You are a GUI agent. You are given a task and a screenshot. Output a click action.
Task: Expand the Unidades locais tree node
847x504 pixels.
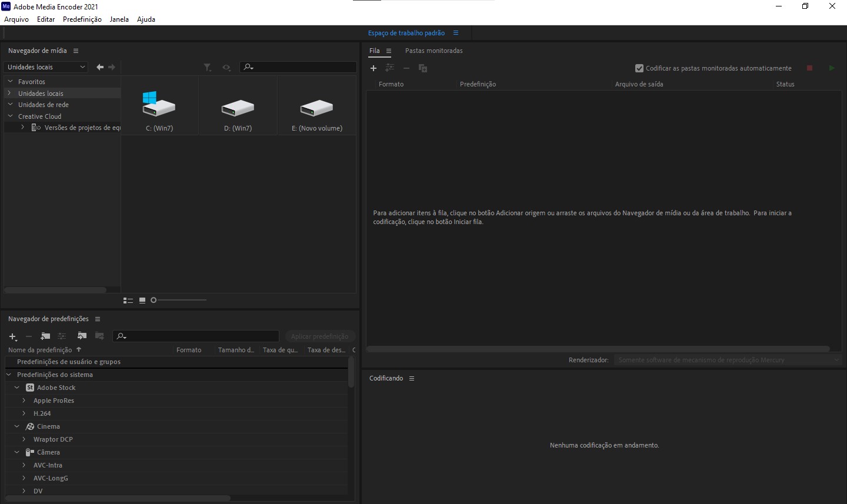pyautogui.click(x=10, y=93)
